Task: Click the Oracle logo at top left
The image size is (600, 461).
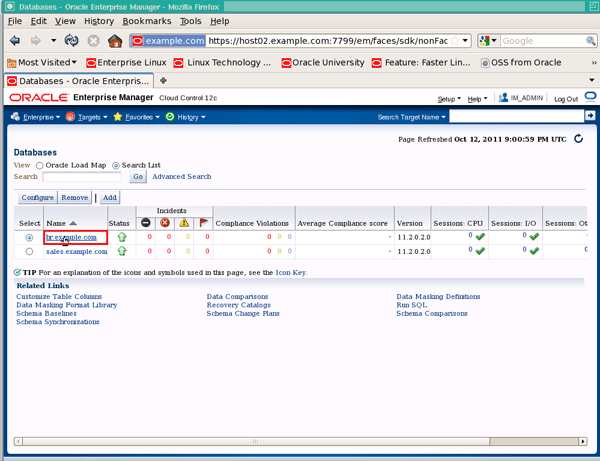Action: point(39,98)
